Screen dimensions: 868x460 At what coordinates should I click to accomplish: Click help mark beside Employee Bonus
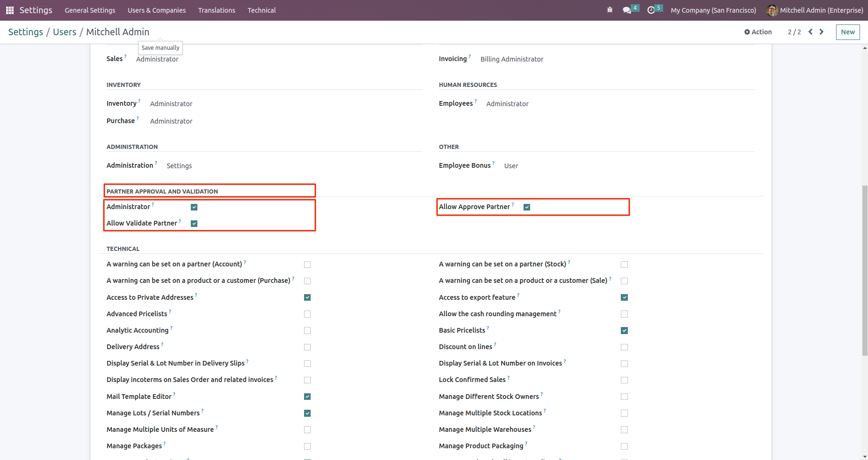tap(493, 163)
